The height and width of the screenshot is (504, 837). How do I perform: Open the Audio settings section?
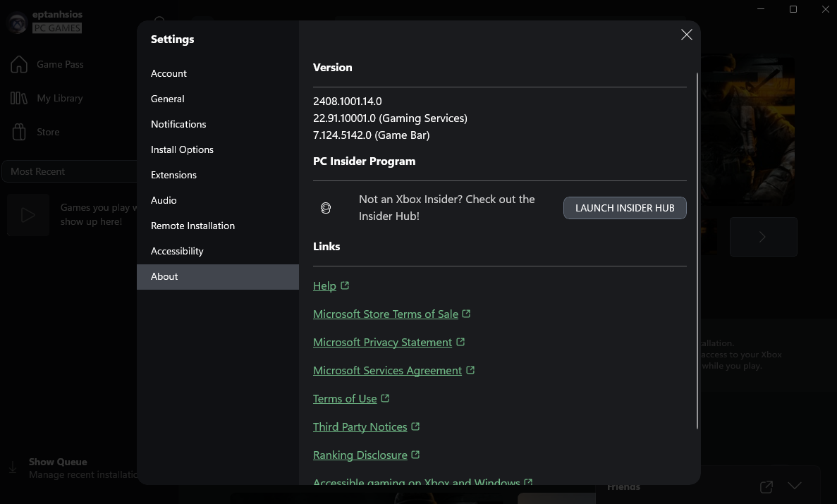click(218, 200)
